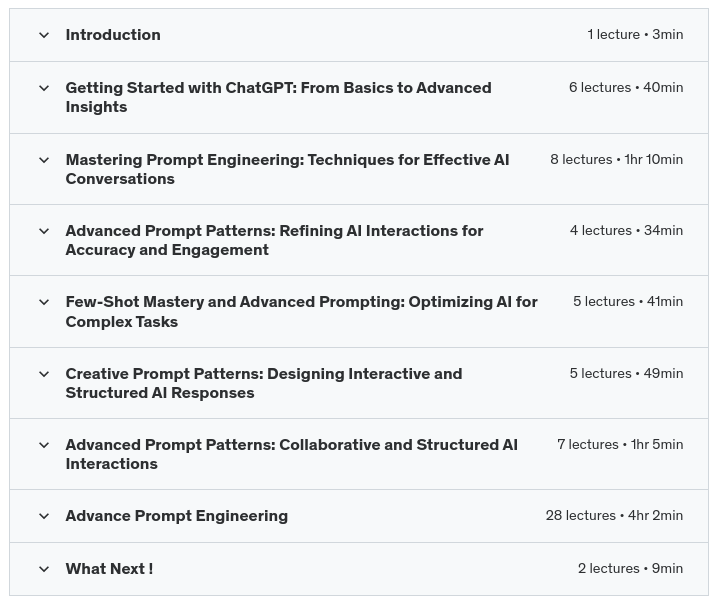
Task: Click the 28 lectures • 4hr 2min label
Action: coord(614,516)
